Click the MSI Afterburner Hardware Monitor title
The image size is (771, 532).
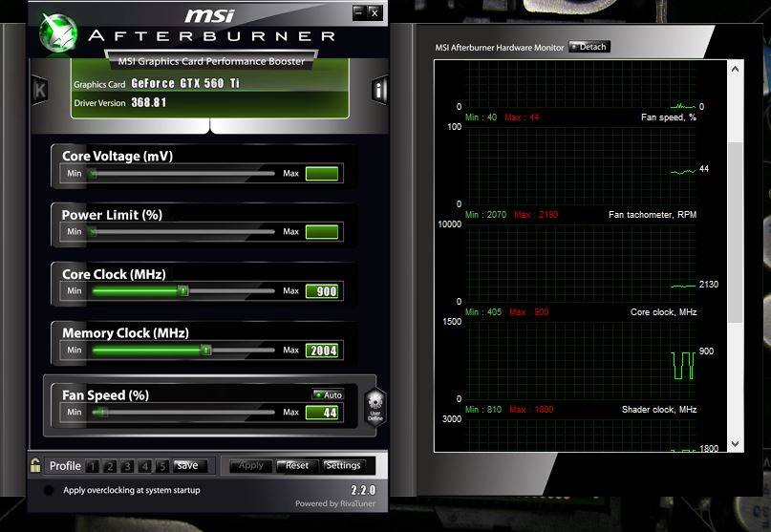click(499, 48)
